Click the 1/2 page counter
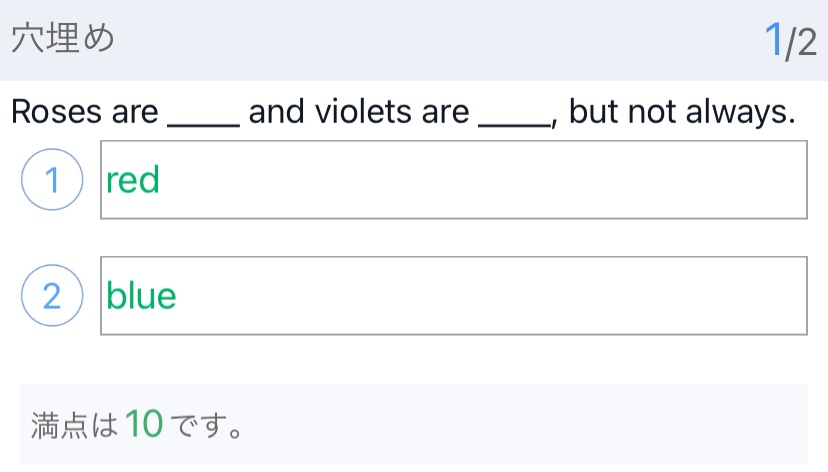The image size is (828, 472). click(790, 41)
